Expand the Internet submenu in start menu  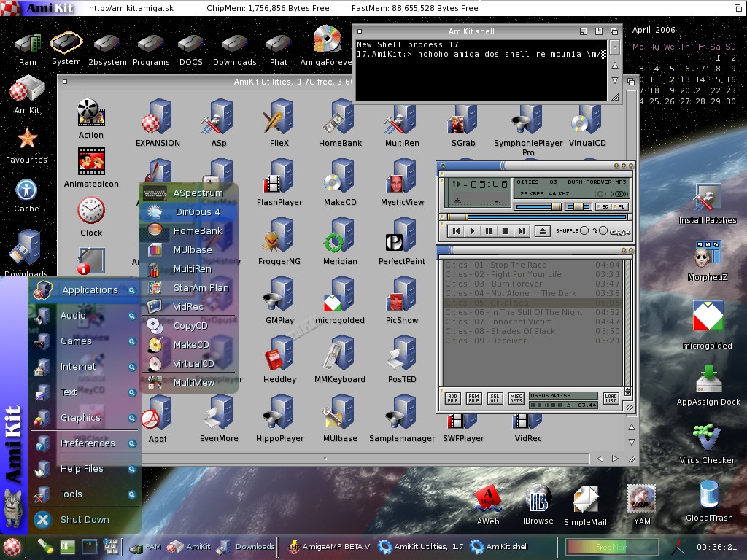[131, 367]
